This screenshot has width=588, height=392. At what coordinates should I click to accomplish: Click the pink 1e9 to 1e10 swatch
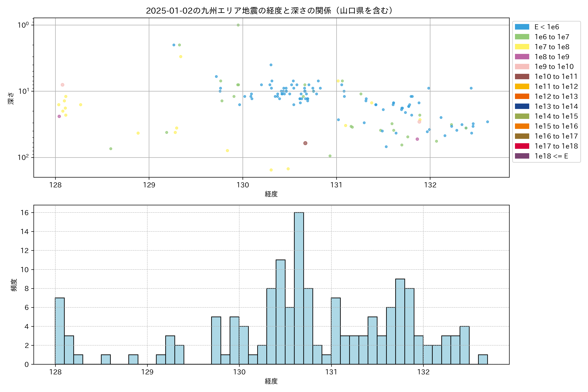pos(522,66)
